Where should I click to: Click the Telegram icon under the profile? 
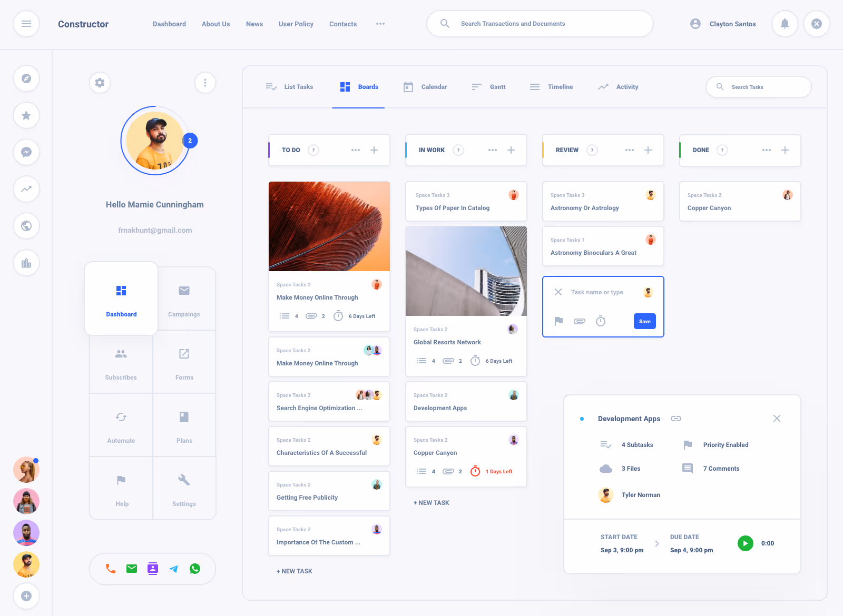(173, 569)
